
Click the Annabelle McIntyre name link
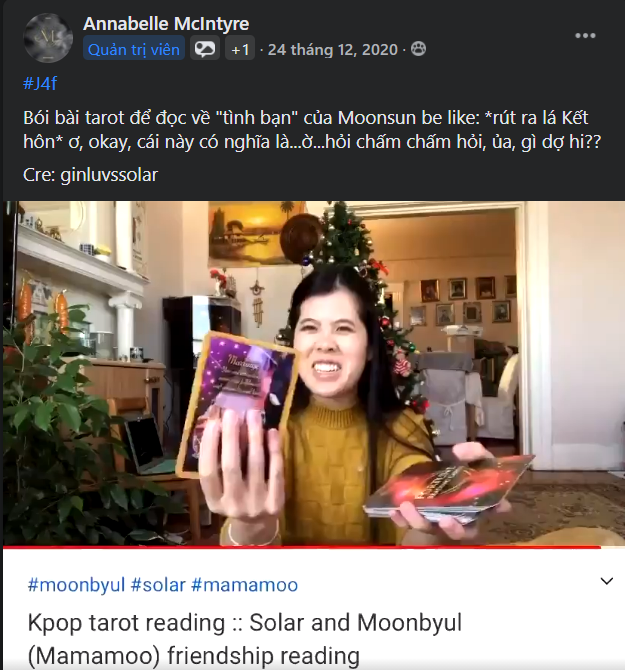tap(166, 24)
